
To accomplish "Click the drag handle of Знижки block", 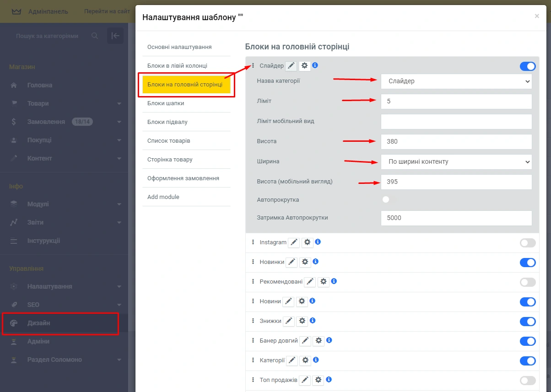I will [x=253, y=321].
